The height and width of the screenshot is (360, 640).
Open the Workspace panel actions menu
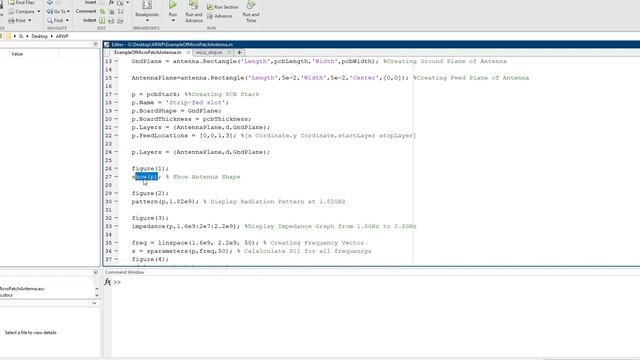(x=96, y=44)
